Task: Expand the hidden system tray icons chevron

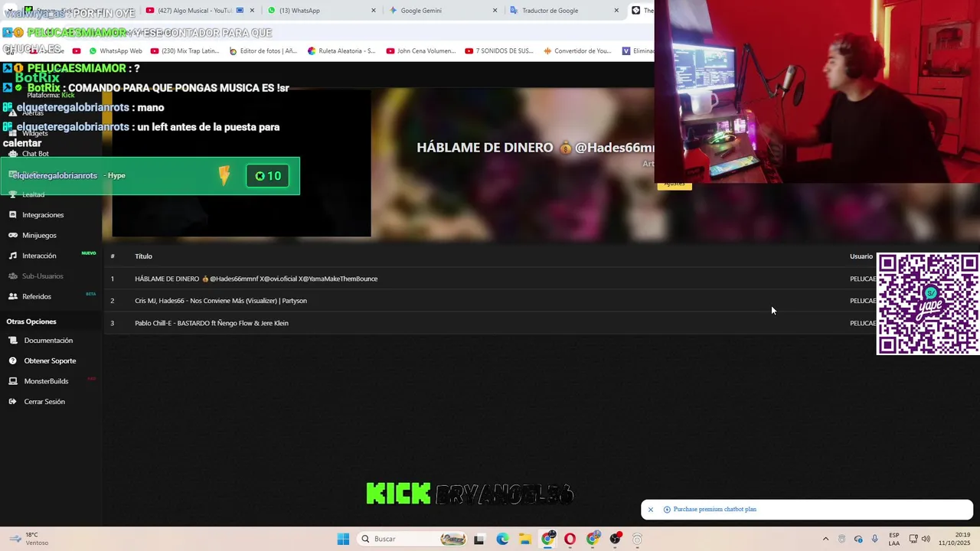Action: pos(825,539)
